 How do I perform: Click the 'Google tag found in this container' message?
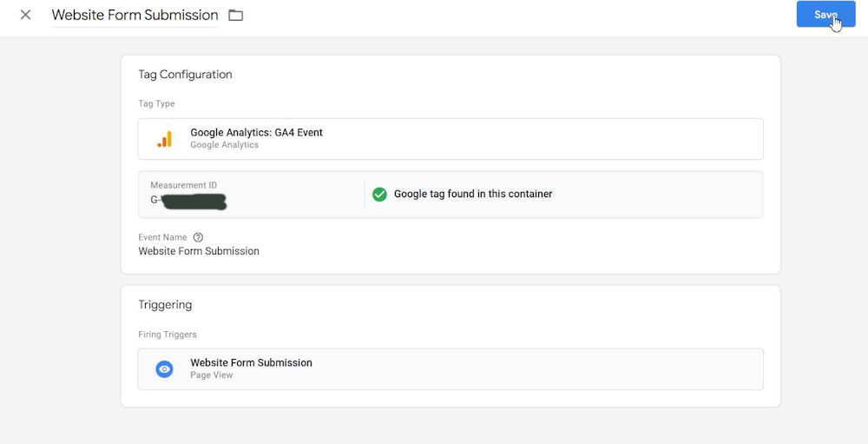point(472,195)
